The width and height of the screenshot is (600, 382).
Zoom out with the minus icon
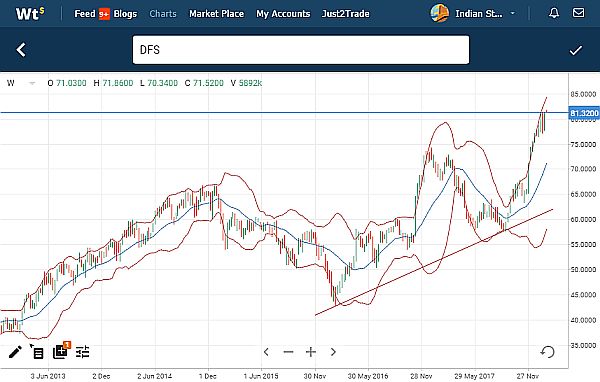point(289,352)
